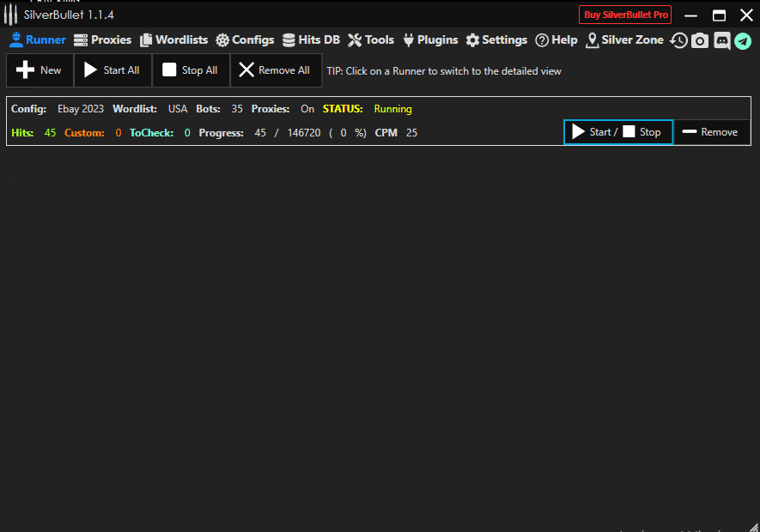Go to the Configs tab
This screenshot has width=760, height=532.
[x=245, y=39]
